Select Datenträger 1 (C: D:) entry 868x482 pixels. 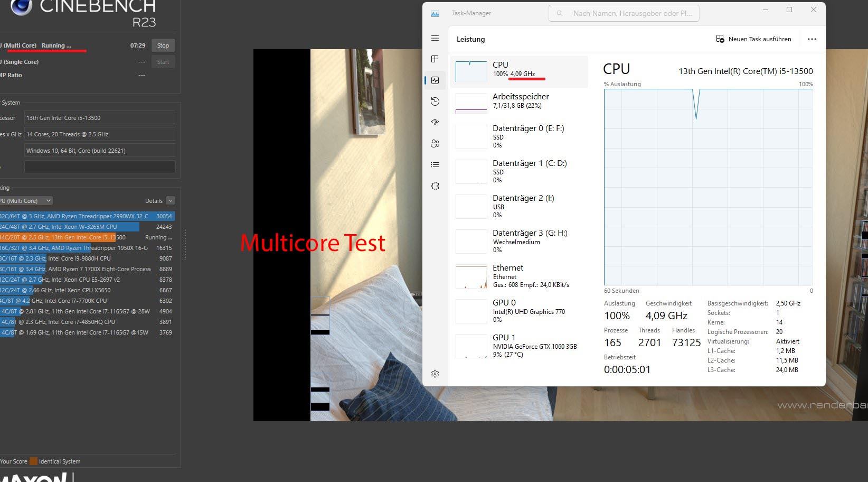[x=520, y=171]
